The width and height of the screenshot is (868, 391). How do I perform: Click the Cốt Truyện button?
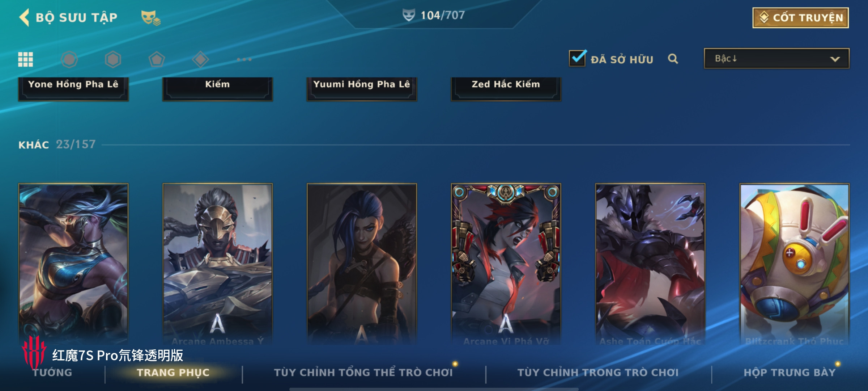pos(801,18)
